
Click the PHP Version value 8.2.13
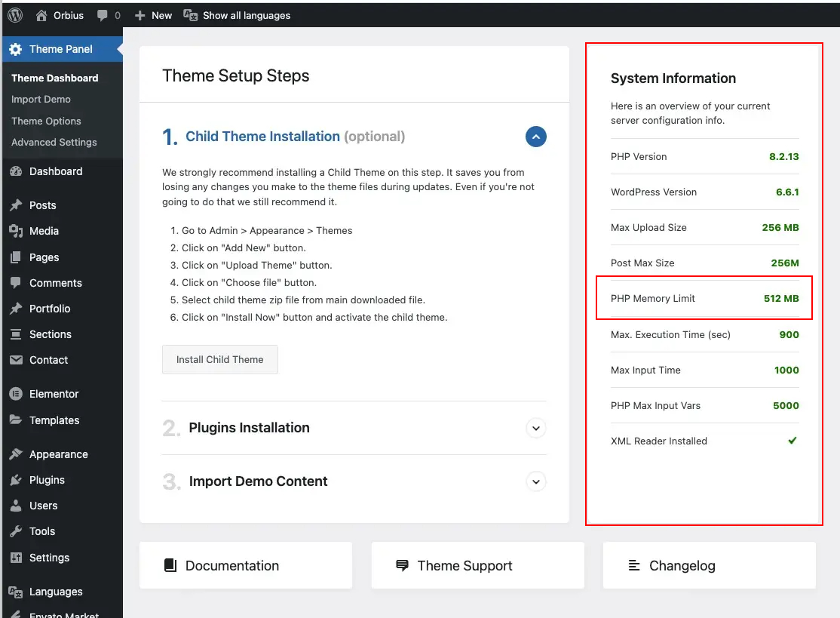(783, 156)
